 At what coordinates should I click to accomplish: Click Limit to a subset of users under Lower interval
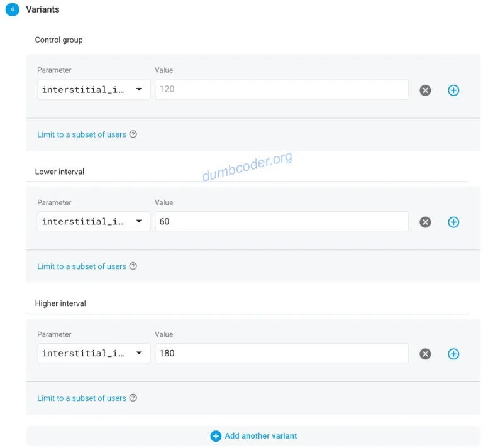pyautogui.click(x=82, y=266)
